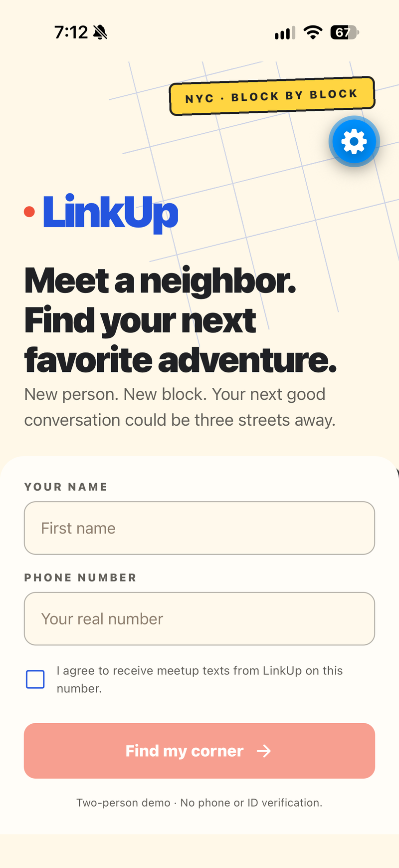The width and height of the screenshot is (399, 868).
Task: Tap the battery indicator showing 67
Action: coord(345,32)
